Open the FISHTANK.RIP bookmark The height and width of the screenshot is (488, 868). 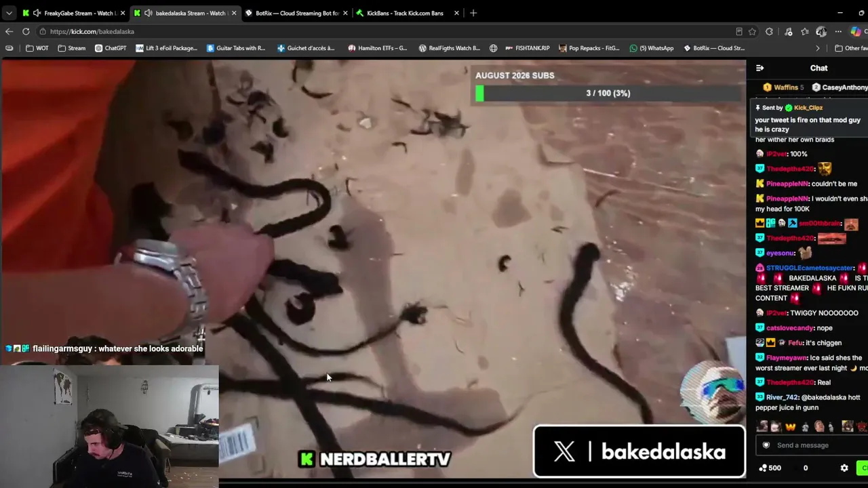pyautogui.click(x=527, y=48)
